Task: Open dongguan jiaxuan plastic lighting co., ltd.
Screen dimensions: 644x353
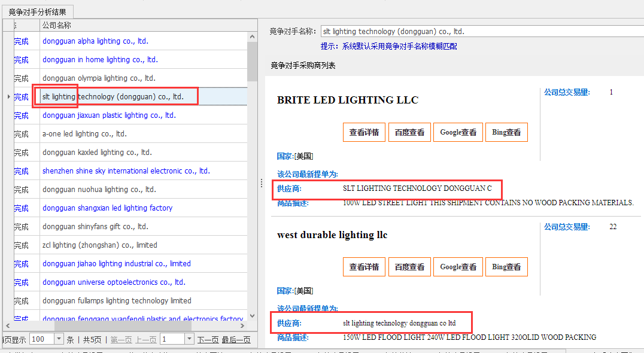Action: click(x=110, y=115)
